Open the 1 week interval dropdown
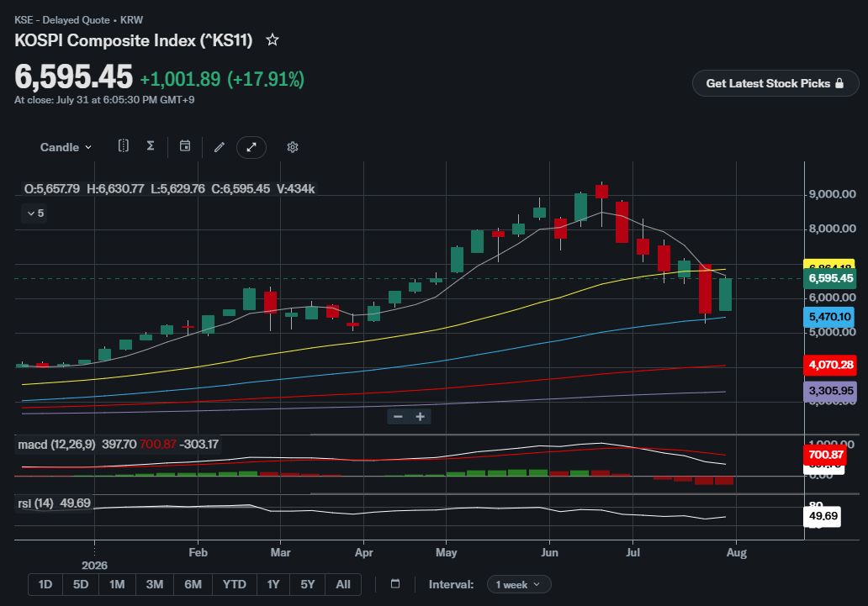The width and height of the screenshot is (868, 606). point(519,584)
